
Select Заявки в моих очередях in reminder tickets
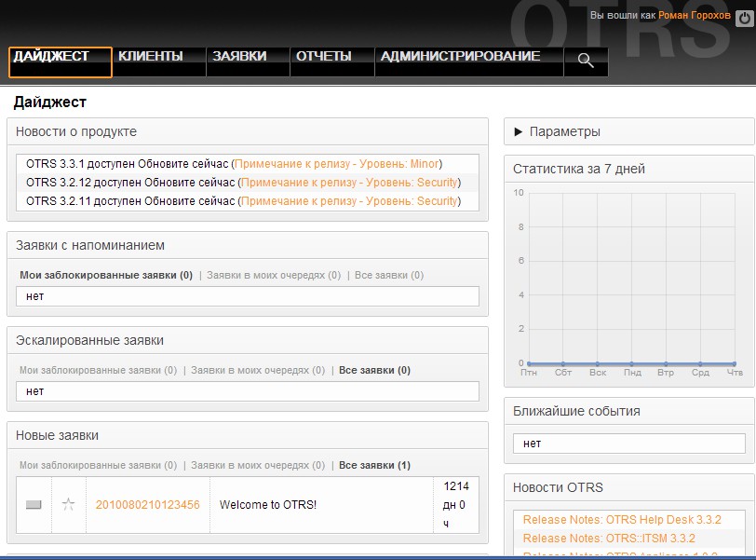click(x=274, y=275)
